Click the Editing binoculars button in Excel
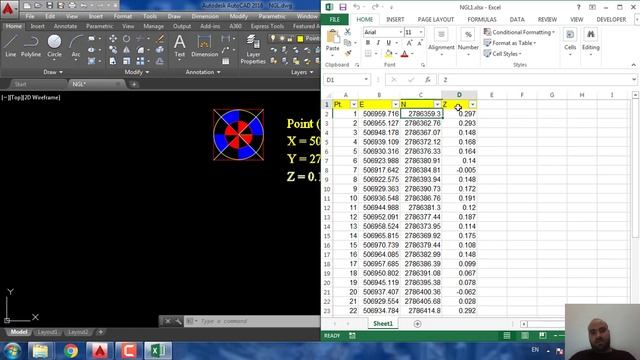Image resolution: width=640 pixels, height=360 pixels. [x=591, y=42]
